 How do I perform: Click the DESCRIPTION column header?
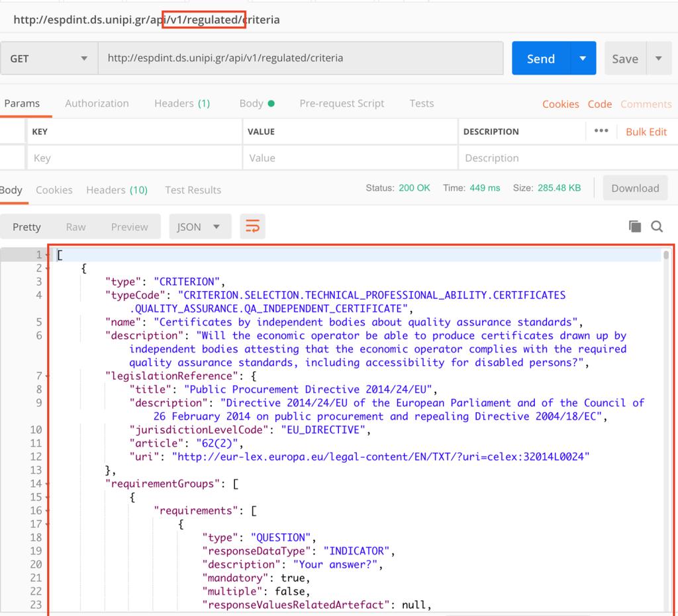coord(491,132)
